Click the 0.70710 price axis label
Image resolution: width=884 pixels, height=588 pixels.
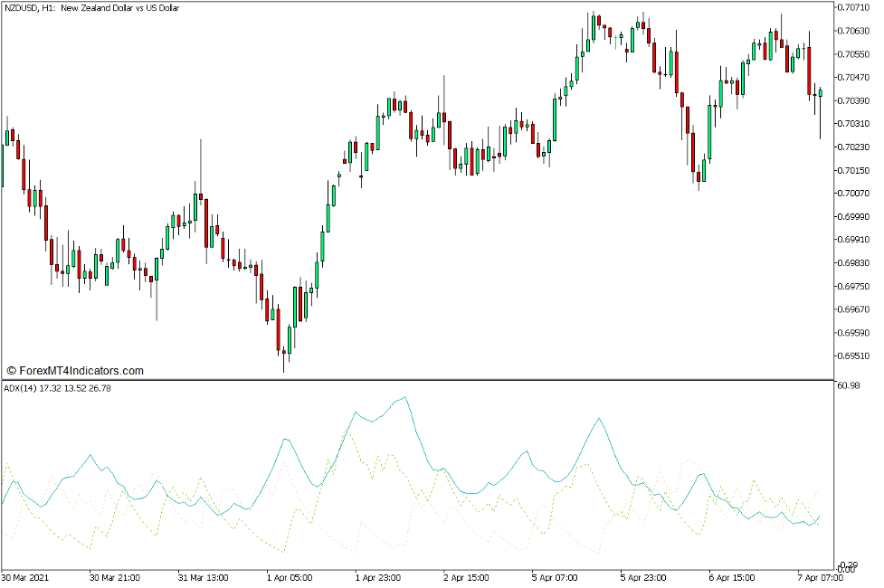[x=853, y=7]
